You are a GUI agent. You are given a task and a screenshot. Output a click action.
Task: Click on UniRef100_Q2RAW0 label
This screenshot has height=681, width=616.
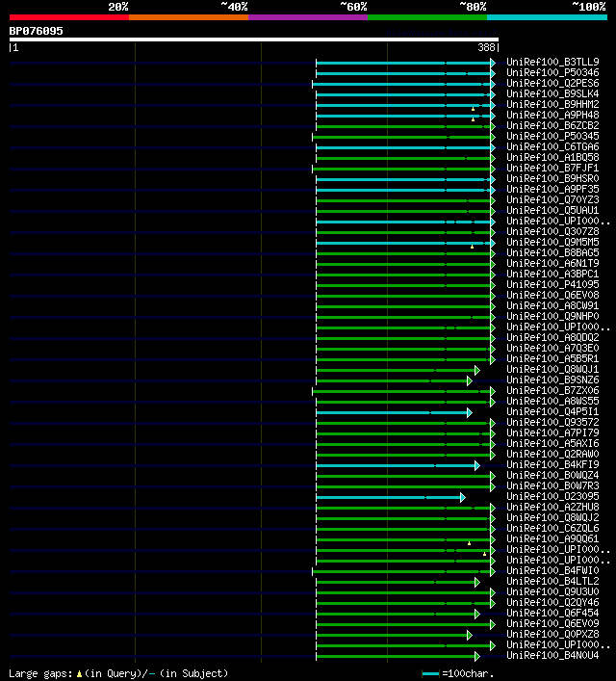pyautogui.click(x=552, y=455)
